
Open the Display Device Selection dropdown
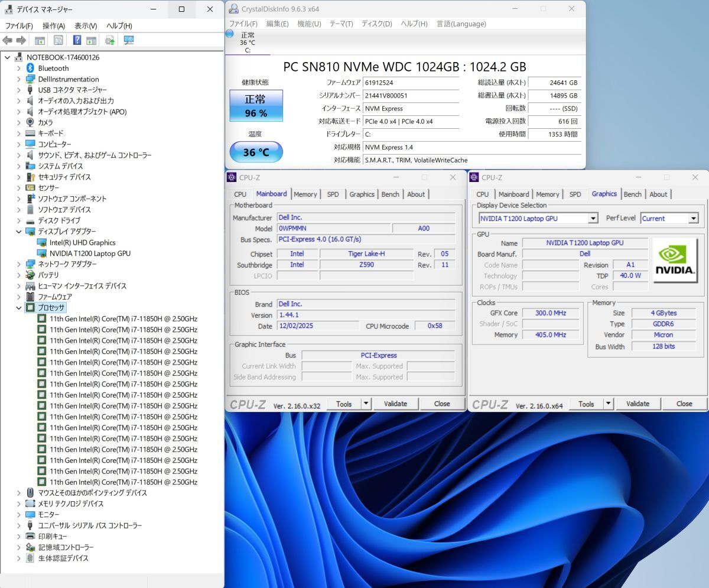[x=593, y=219]
